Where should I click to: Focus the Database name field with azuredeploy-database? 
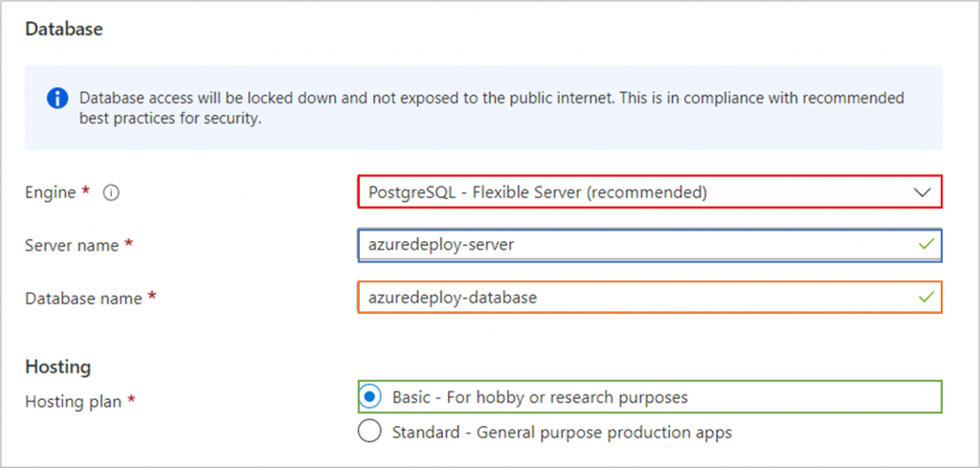650,298
